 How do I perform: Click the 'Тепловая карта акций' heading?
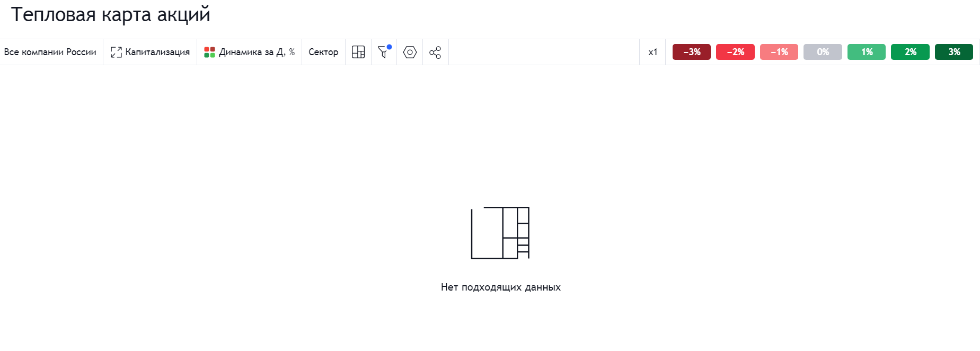(110, 14)
